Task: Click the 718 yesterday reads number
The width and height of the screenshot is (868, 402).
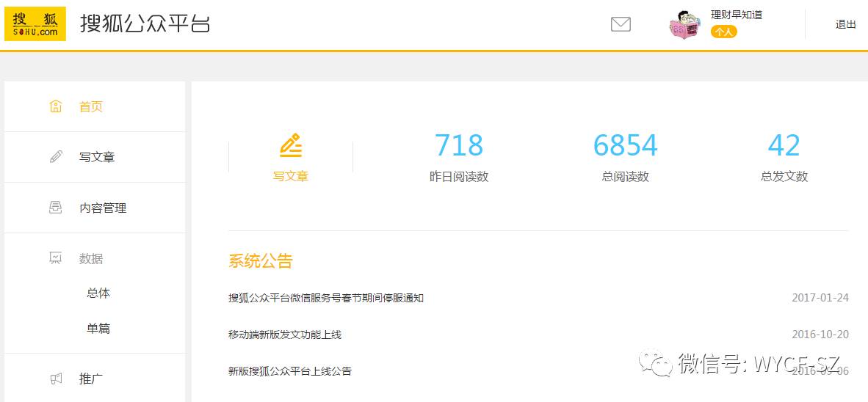Action: click(459, 145)
